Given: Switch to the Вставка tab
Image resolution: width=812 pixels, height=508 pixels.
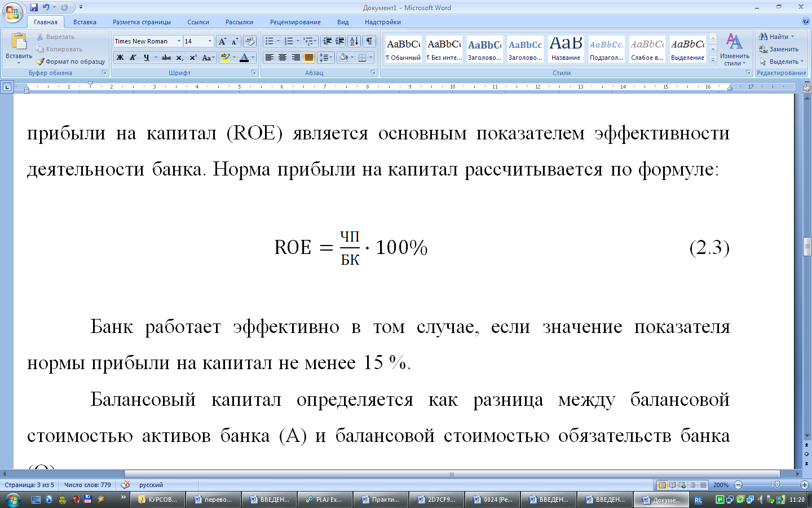Looking at the screenshot, I should (x=85, y=22).
